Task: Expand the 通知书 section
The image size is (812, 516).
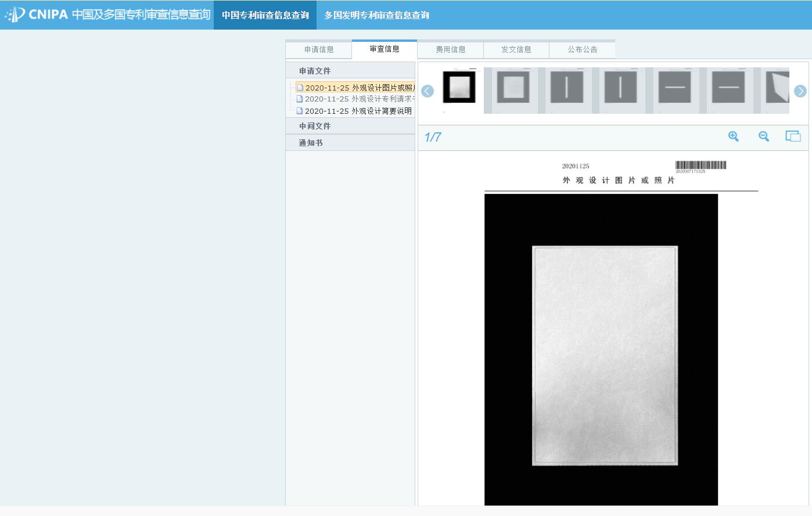Action: pyautogui.click(x=311, y=143)
